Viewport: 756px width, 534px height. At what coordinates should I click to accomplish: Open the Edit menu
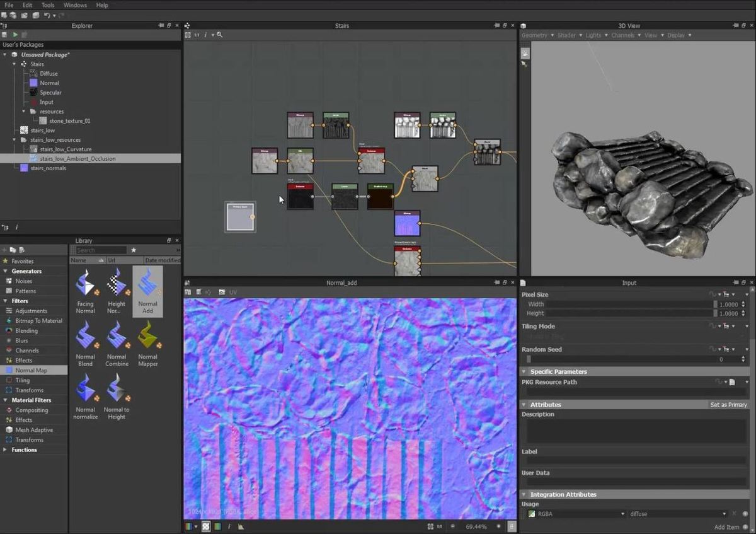pos(27,5)
